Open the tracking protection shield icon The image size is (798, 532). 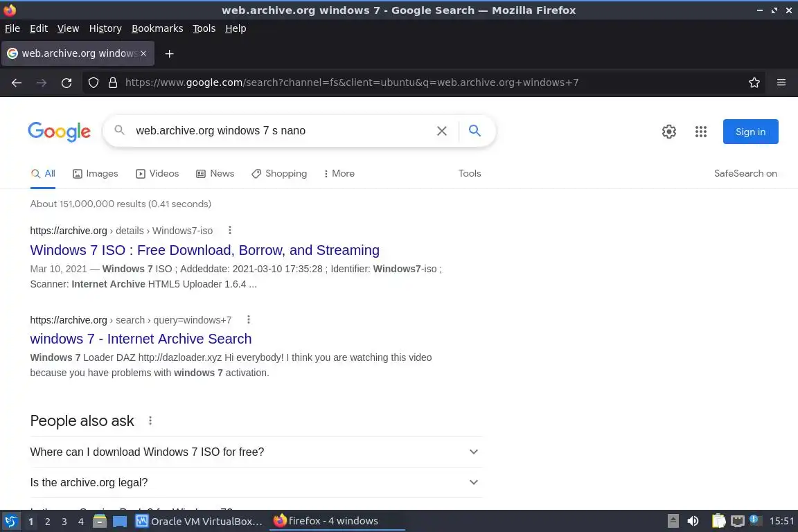[93, 82]
